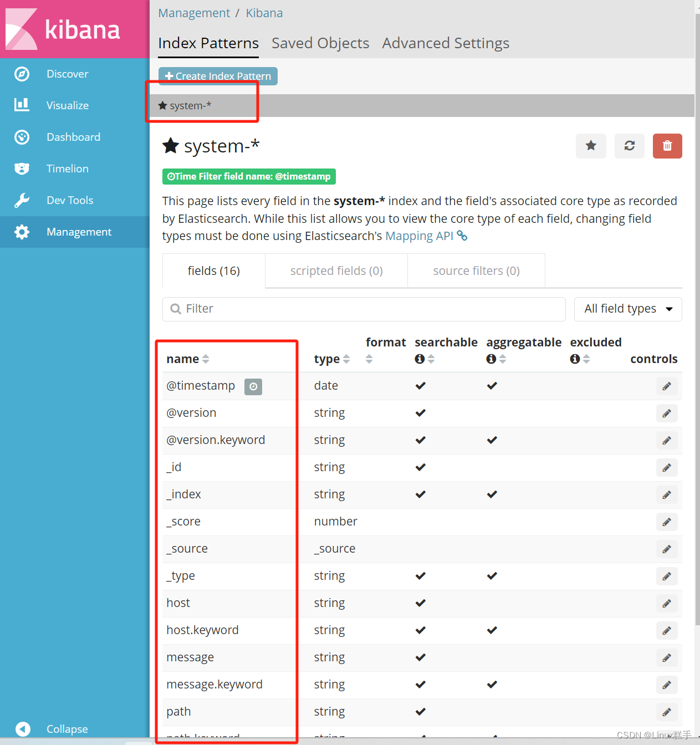Edit the _id field
Screen dimensions: 700x745
(667, 468)
